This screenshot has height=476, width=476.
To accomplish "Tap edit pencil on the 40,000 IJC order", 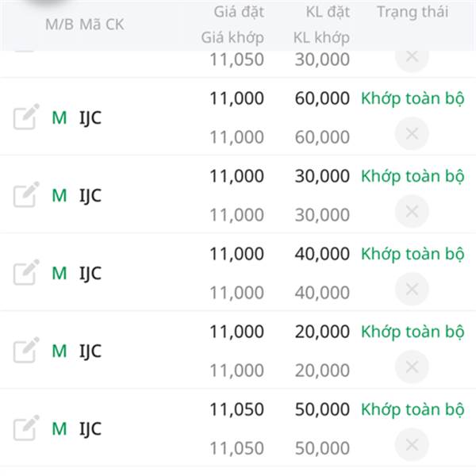I will [25, 273].
